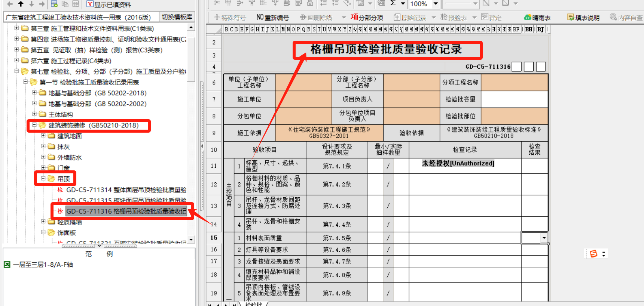Open the Sigma function dropdown arrow
This screenshot has width=644, height=306.
[x=403, y=4]
